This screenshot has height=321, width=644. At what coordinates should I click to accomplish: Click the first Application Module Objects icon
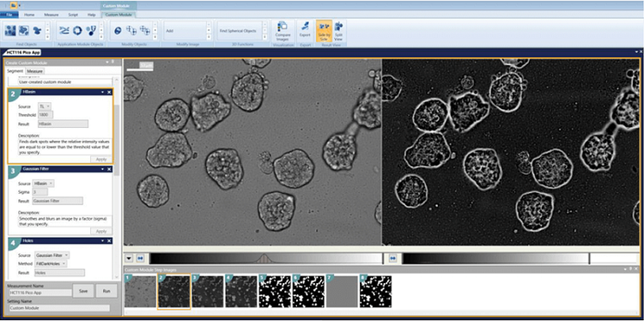pos(64,30)
